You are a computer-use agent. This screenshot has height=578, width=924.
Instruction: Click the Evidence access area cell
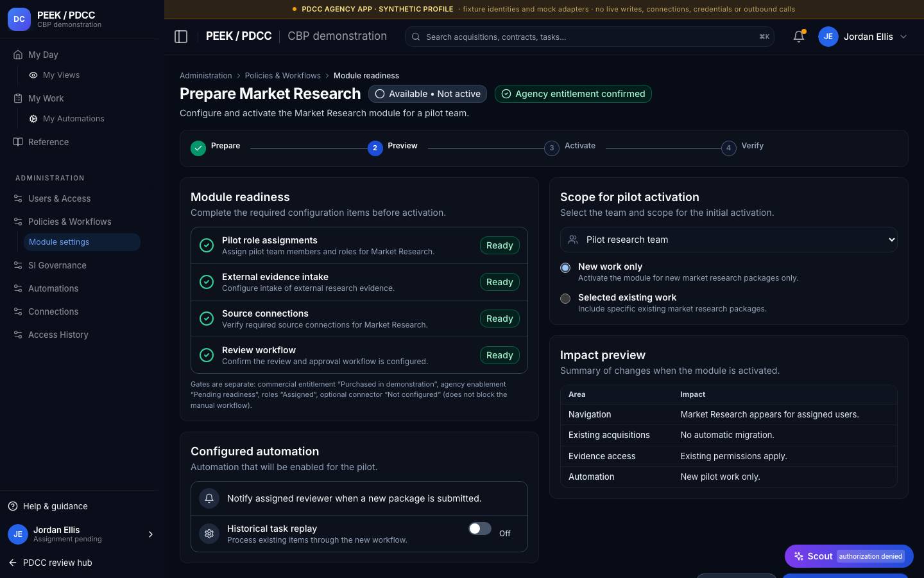[x=602, y=456]
